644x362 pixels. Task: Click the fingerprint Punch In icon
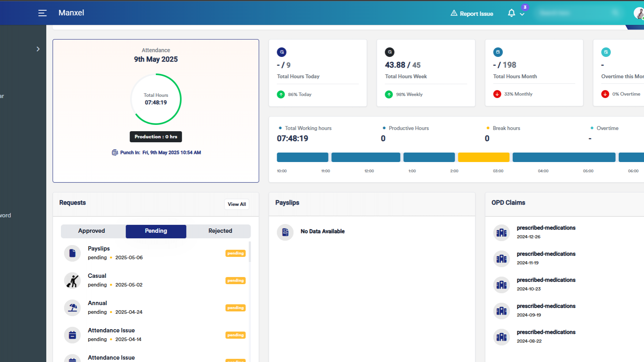115,153
